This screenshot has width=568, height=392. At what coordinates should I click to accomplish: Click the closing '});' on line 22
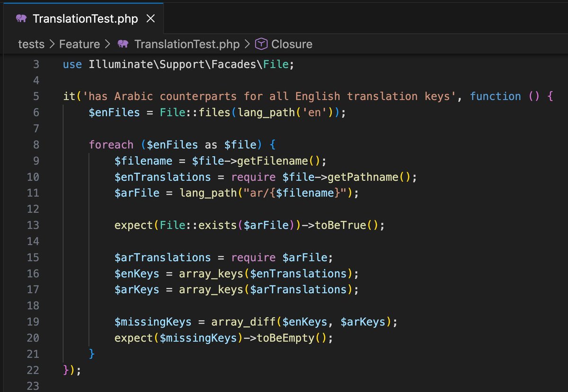(x=72, y=370)
